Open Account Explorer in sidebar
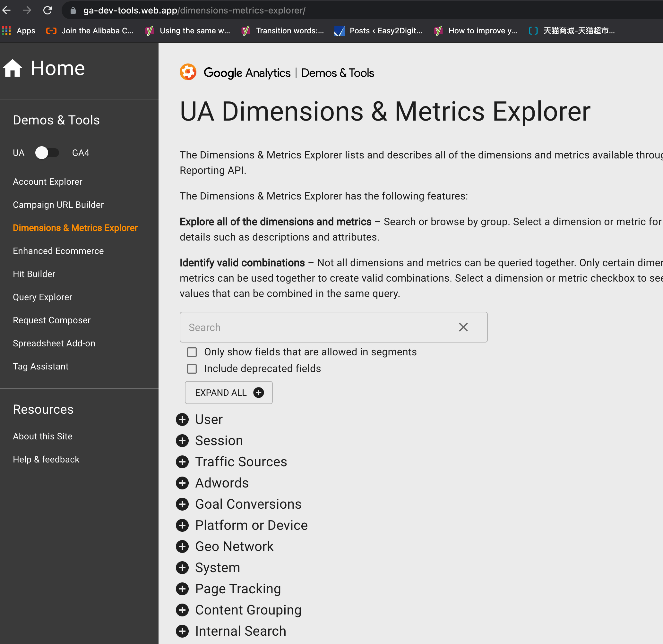 48,182
